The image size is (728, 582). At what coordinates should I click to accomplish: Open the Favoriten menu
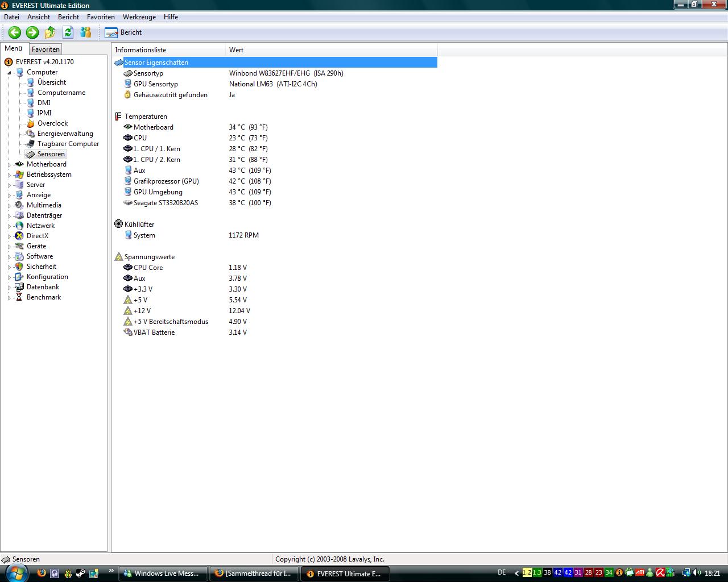tap(101, 17)
